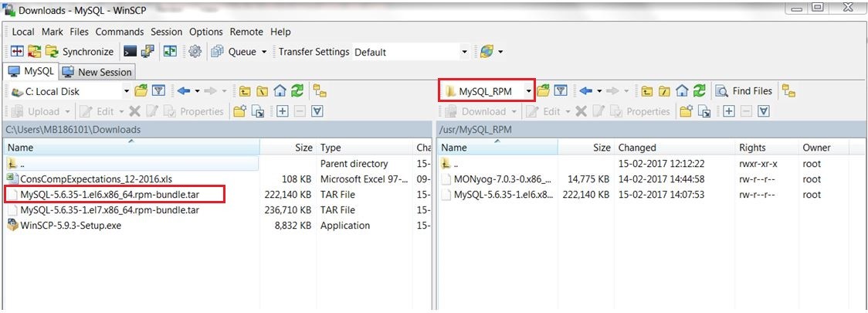
Task: Invert selection icon in local panel
Action: click(x=317, y=111)
